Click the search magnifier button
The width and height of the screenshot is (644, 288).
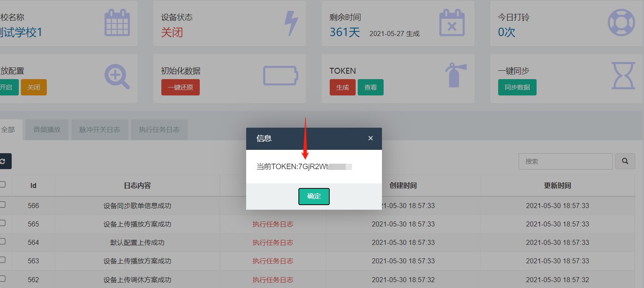click(625, 161)
